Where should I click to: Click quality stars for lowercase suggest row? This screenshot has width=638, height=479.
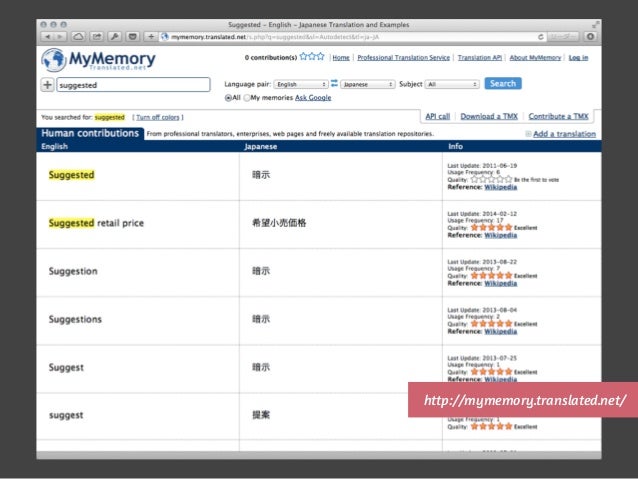pos(491,427)
